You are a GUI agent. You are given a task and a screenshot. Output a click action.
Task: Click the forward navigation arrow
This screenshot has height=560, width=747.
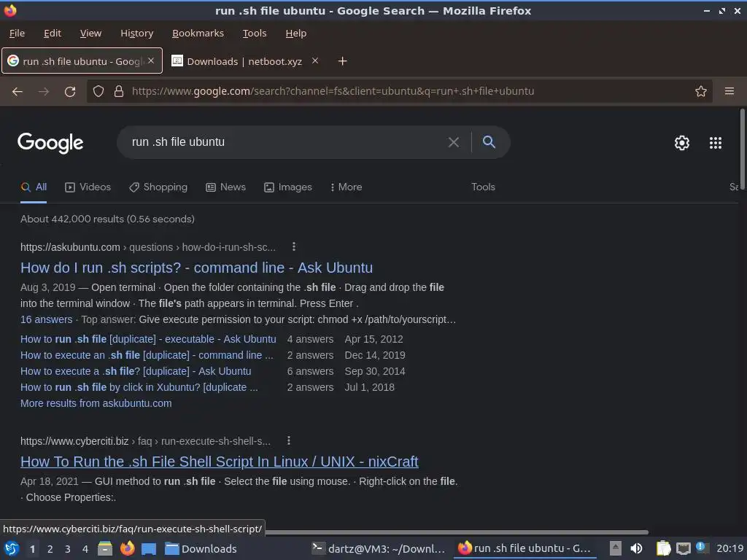point(44,91)
